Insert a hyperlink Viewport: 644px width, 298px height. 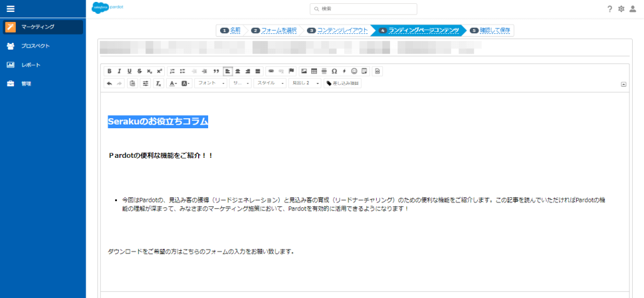coord(271,71)
